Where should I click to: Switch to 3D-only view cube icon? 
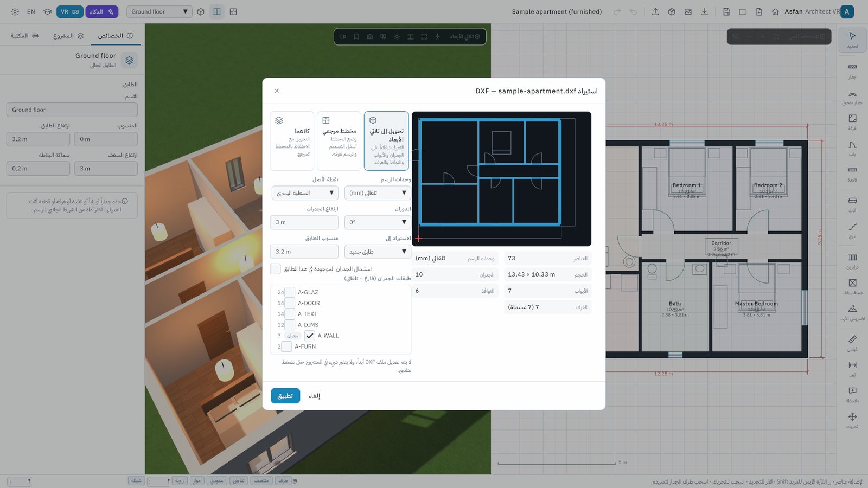coord(201,11)
